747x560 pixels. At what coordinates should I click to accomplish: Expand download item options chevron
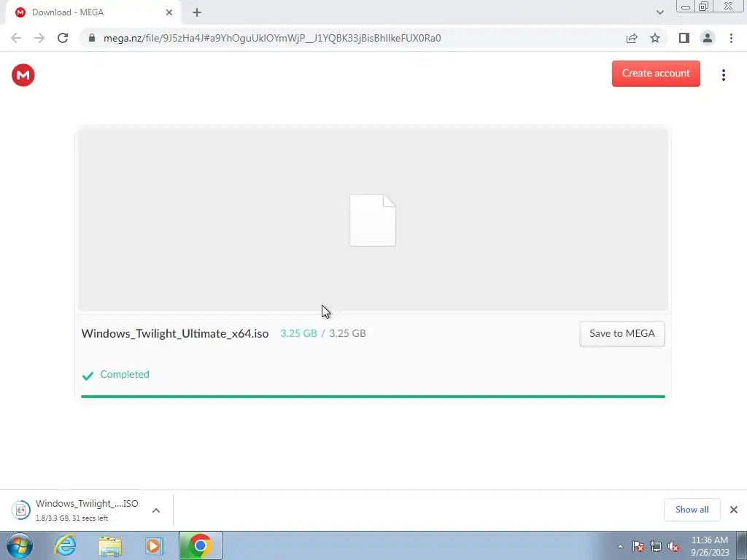click(x=156, y=510)
